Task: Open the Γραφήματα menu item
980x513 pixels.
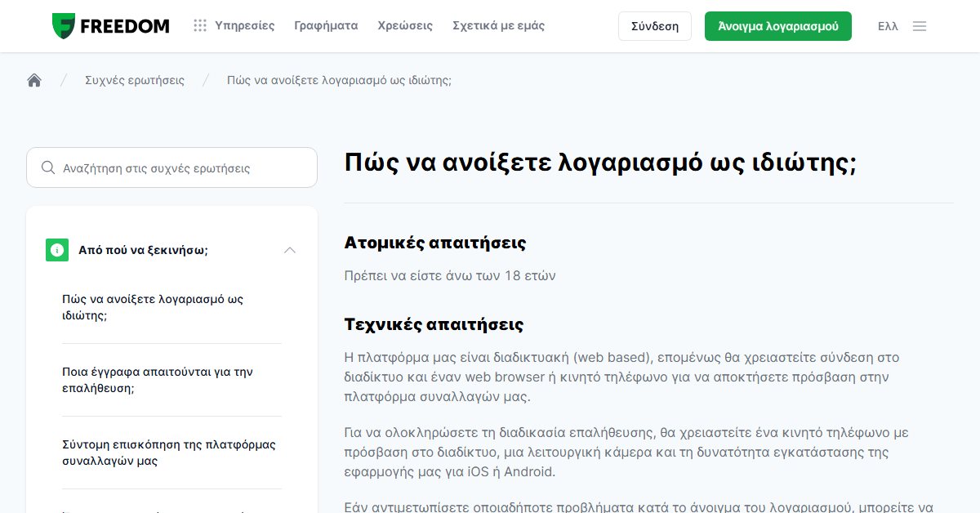Action: 326,26
